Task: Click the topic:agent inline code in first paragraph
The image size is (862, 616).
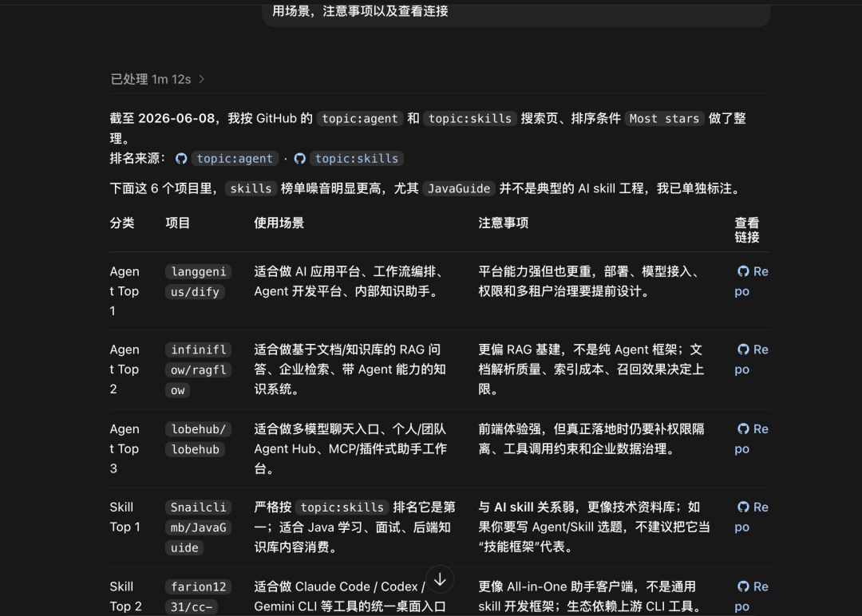Action: click(359, 119)
